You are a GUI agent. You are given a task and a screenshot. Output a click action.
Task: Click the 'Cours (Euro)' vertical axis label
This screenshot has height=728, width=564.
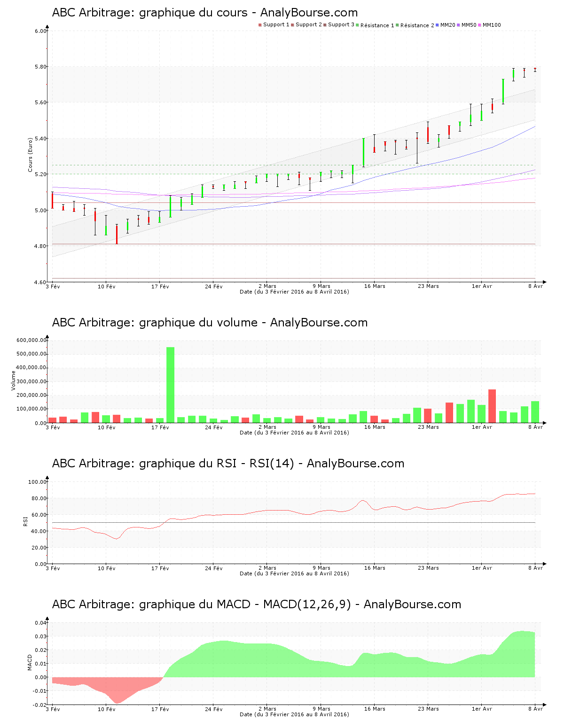click(x=30, y=155)
